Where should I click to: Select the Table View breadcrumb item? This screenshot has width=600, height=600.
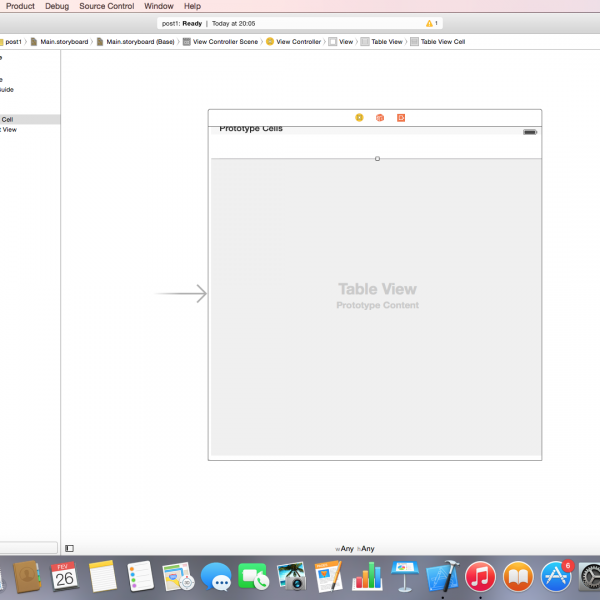[x=382, y=42]
